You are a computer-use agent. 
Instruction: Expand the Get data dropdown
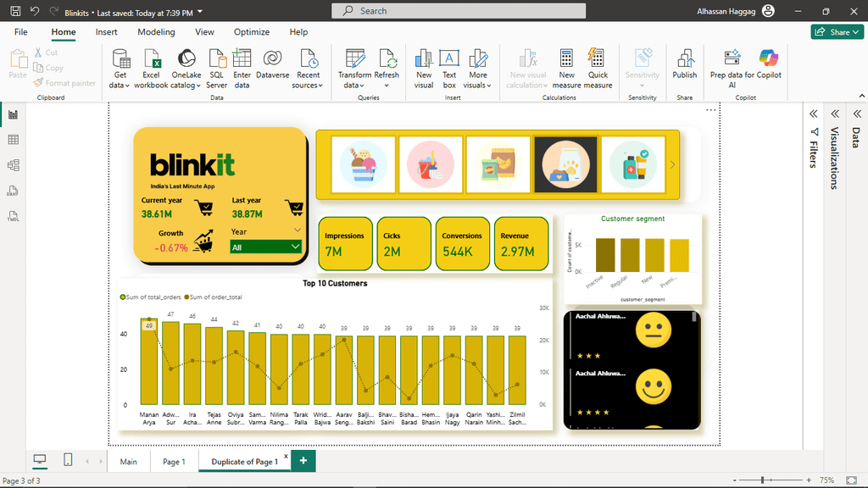coord(120,85)
